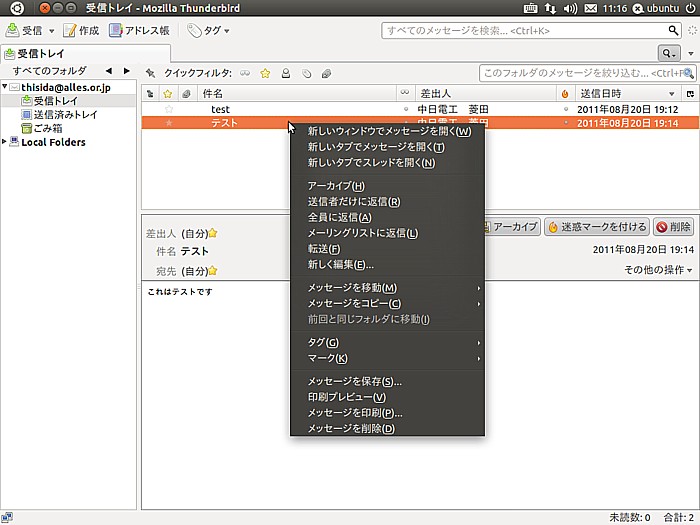Go to previous folder view arrow
Viewport: 700px width, 525px height.
[x=108, y=71]
